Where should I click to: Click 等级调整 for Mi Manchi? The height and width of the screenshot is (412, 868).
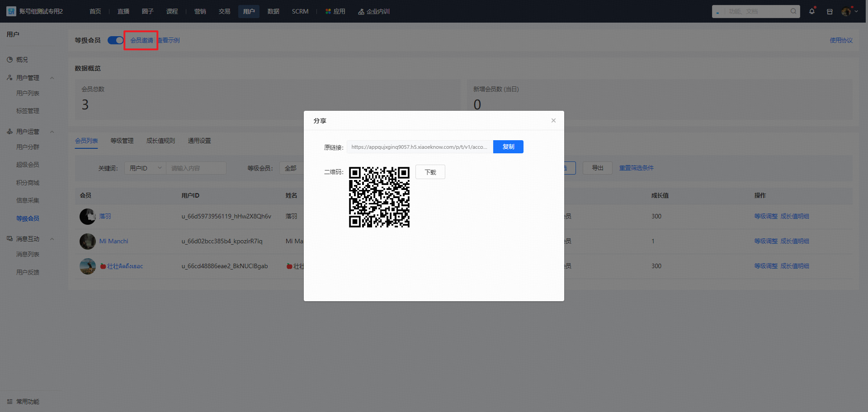click(766, 241)
